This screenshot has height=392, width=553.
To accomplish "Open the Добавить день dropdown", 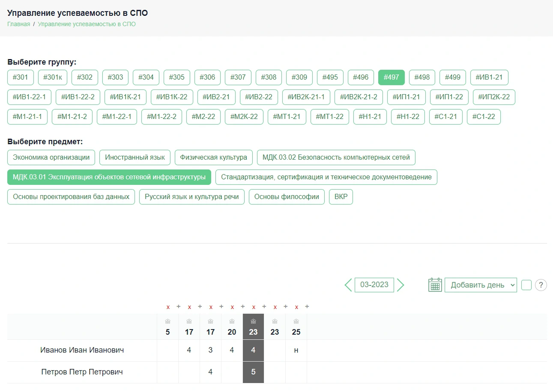I will [481, 285].
